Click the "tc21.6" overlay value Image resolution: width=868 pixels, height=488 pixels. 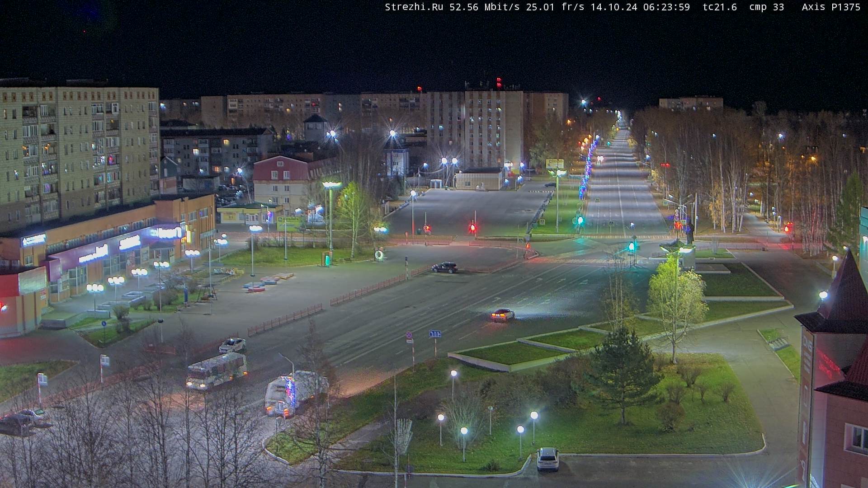(720, 7)
